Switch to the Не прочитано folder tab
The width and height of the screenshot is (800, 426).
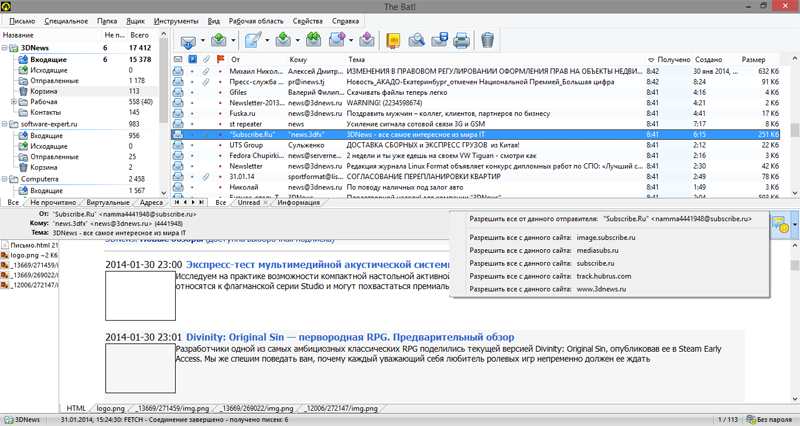click(x=53, y=203)
